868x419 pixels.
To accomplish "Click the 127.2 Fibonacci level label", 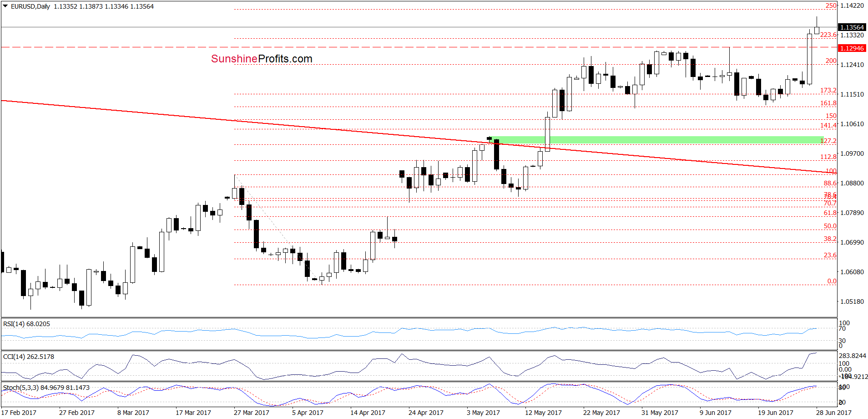I will point(828,141).
